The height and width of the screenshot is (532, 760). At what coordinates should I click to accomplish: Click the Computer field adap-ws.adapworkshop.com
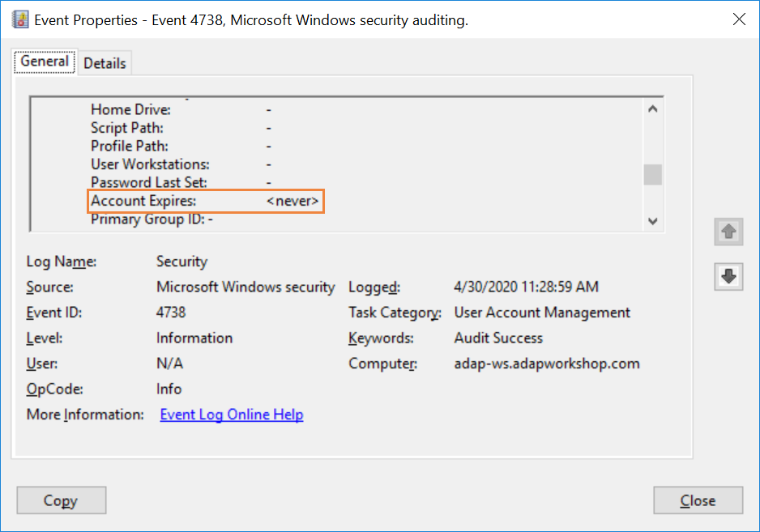(x=547, y=364)
